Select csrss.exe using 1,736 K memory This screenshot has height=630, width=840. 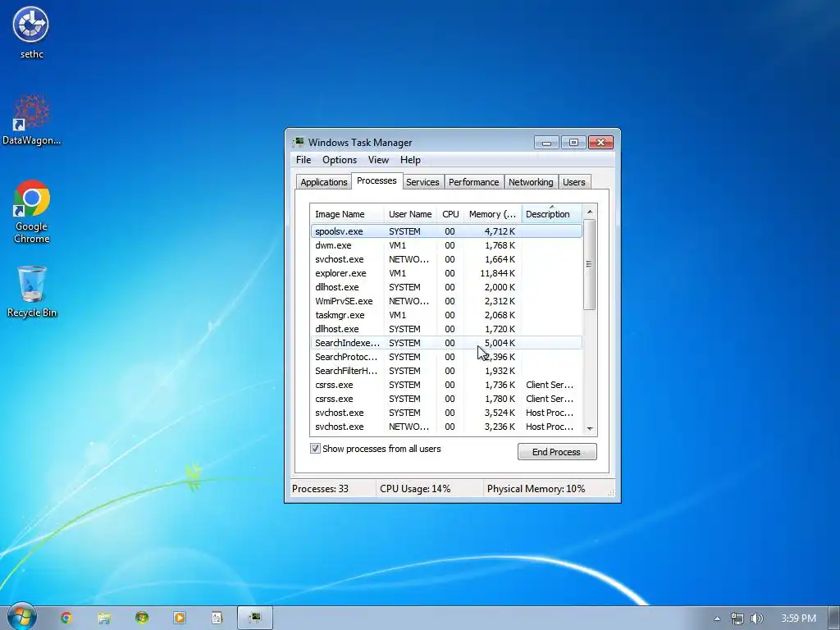click(x=446, y=385)
